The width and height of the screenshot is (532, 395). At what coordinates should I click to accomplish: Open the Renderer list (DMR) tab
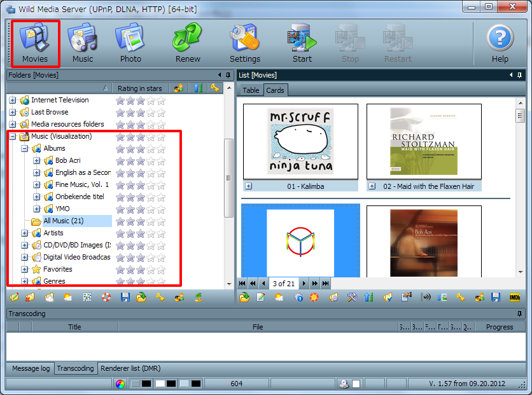coord(130,368)
